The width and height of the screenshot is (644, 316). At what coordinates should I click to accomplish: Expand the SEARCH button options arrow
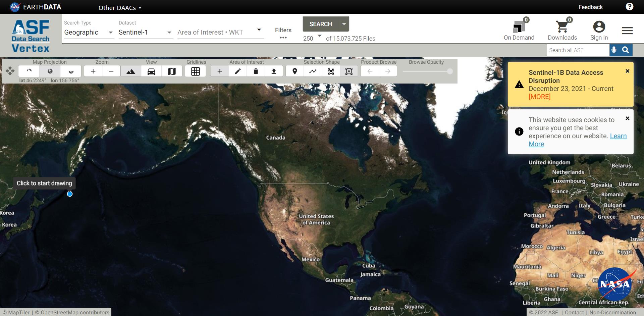click(x=344, y=24)
